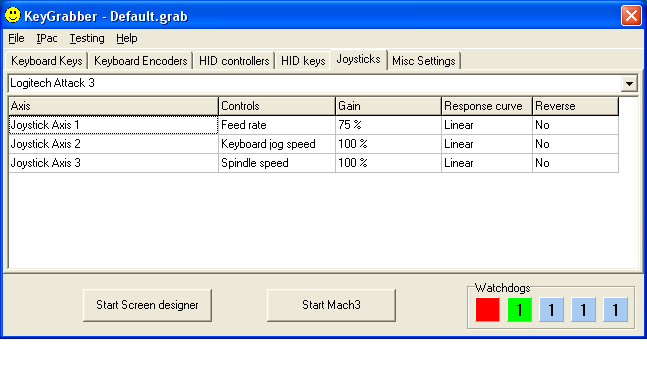Switch to the Keyboard Keys tab
647x384 pixels.
[47, 61]
